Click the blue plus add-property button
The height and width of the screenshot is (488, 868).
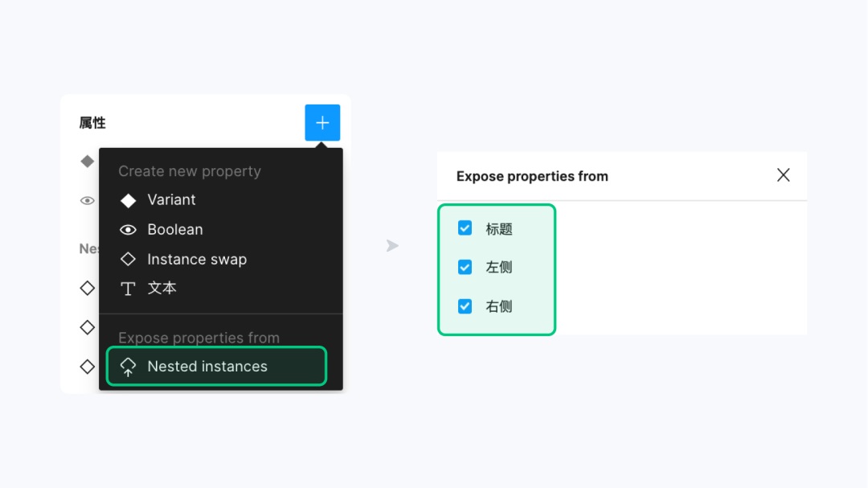coord(322,122)
